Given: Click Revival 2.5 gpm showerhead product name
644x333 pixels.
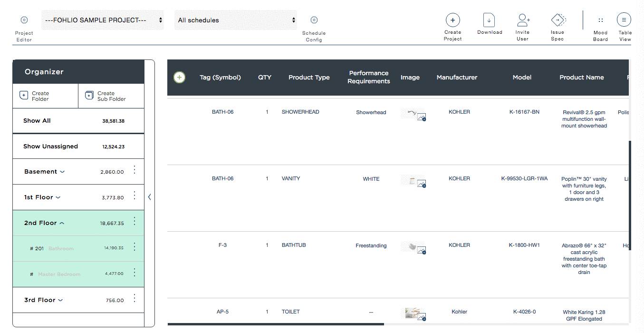Looking at the screenshot, I should click(x=584, y=119).
